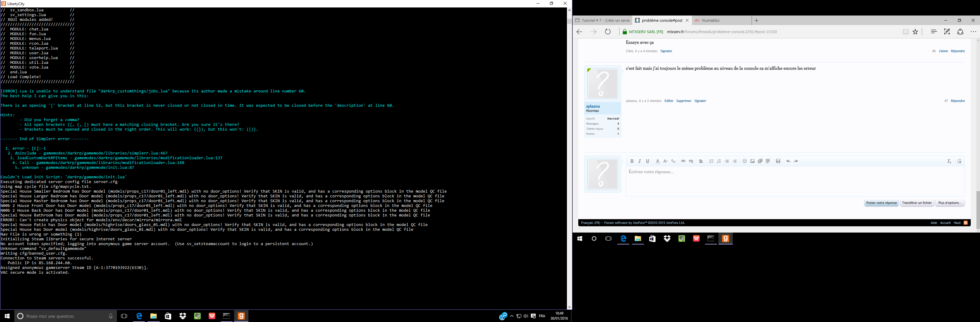The width and height of the screenshot is (980, 322).
Task: Click the 'Posez-moi une question' Cortana search box
Action: pyautogui.click(x=65, y=316)
